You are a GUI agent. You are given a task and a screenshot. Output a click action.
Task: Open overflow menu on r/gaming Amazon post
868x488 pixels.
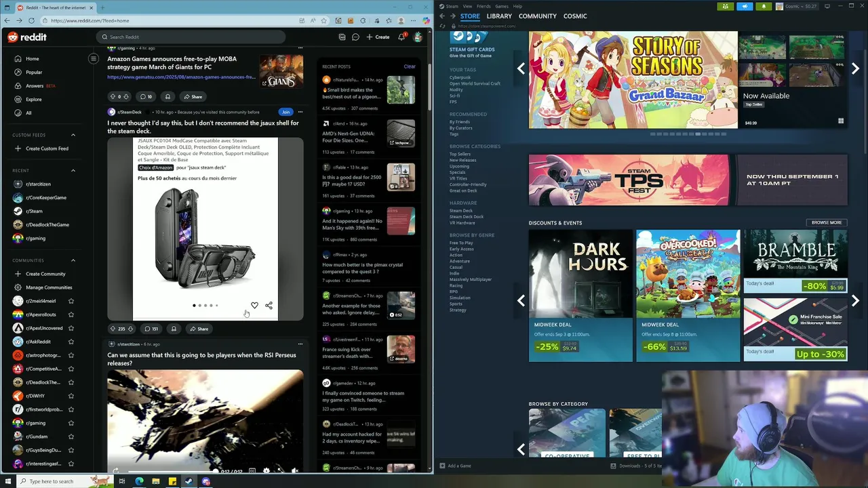tap(300, 48)
